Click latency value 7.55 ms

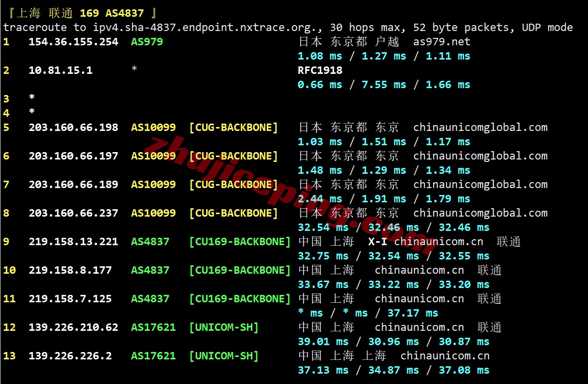tap(383, 85)
